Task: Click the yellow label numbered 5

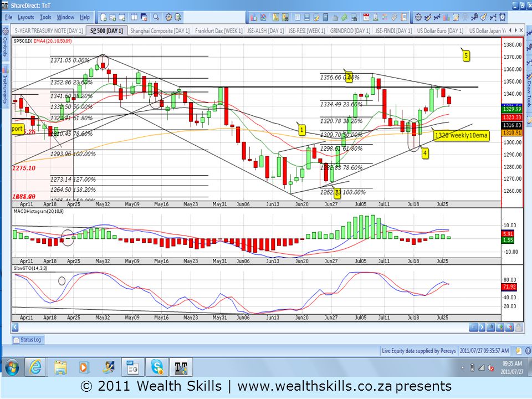Action: tap(466, 55)
